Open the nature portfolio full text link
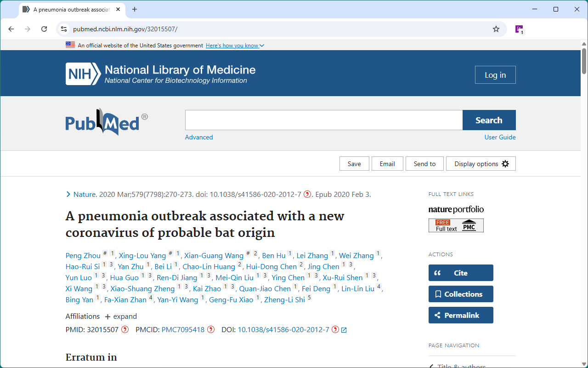Screen dimensions: 588x368 pos(456,209)
